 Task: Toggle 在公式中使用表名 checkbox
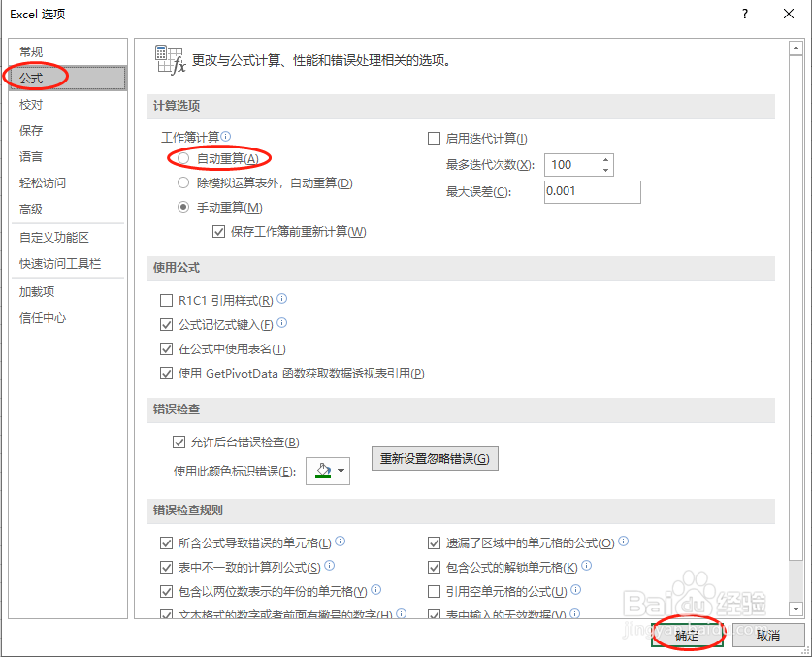coord(166,349)
